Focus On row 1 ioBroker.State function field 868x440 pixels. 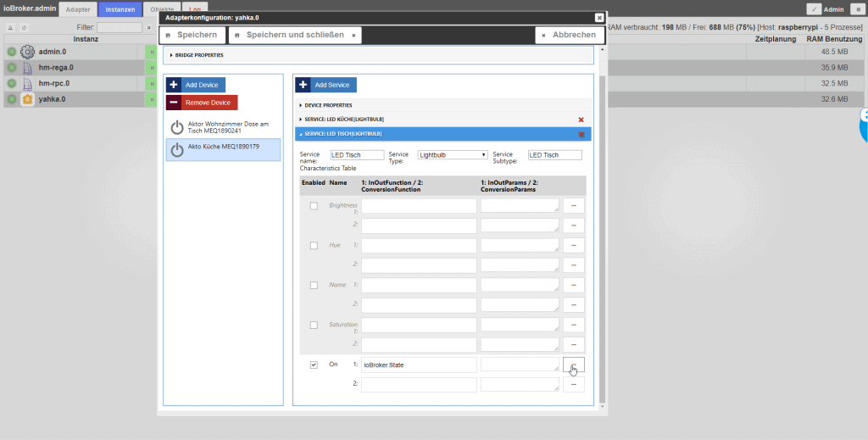pos(419,365)
